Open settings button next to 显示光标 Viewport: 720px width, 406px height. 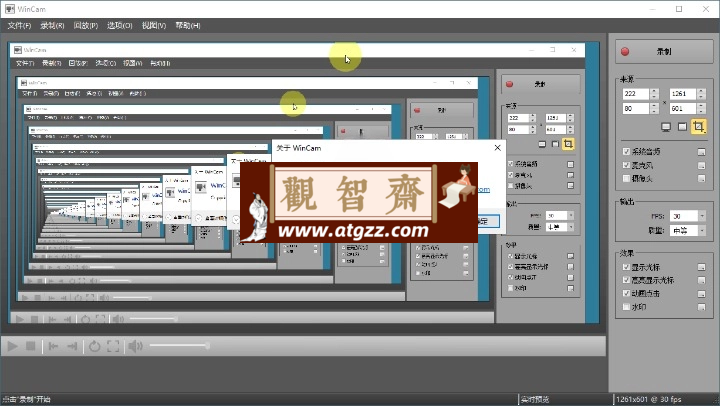[701, 267]
